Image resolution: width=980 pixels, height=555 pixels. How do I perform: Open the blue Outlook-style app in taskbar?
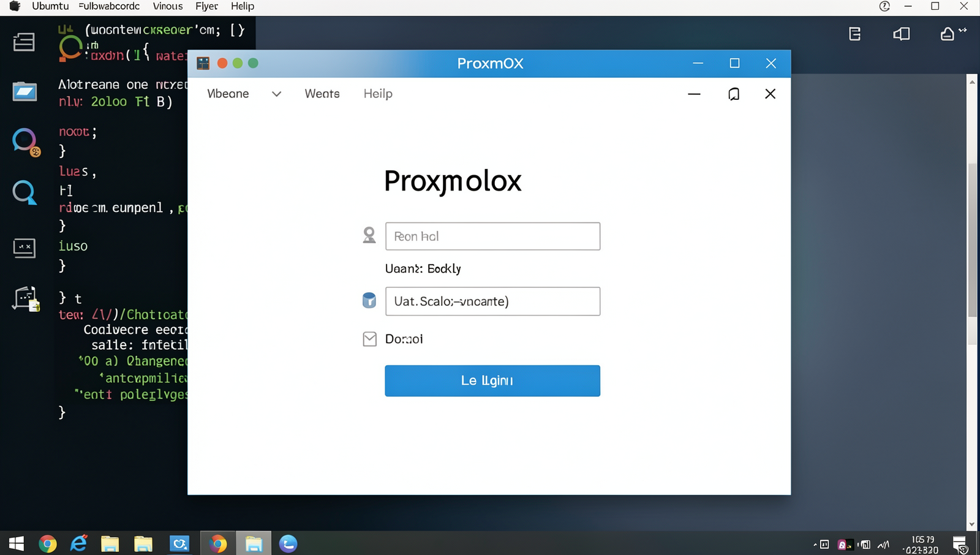[x=179, y=543]
